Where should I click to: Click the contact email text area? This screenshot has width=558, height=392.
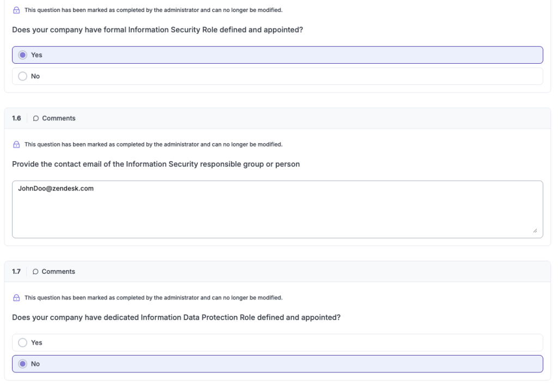click(277, 209)
